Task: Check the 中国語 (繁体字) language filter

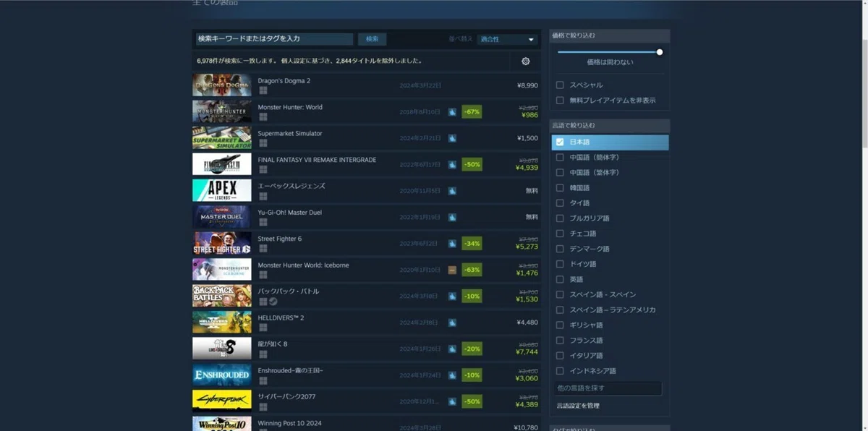Action: coord(560,172)
